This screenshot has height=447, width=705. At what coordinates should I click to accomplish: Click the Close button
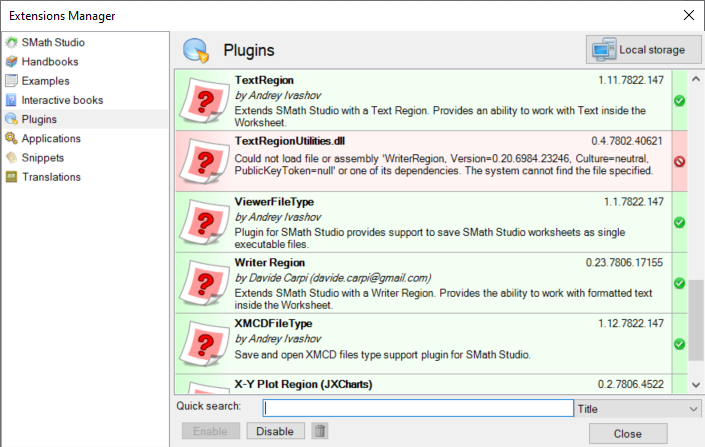[x=628, y=434]
